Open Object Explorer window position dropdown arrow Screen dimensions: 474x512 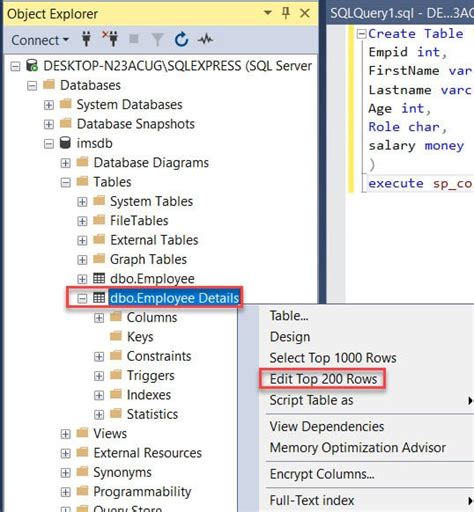click(x=268, y=13)
